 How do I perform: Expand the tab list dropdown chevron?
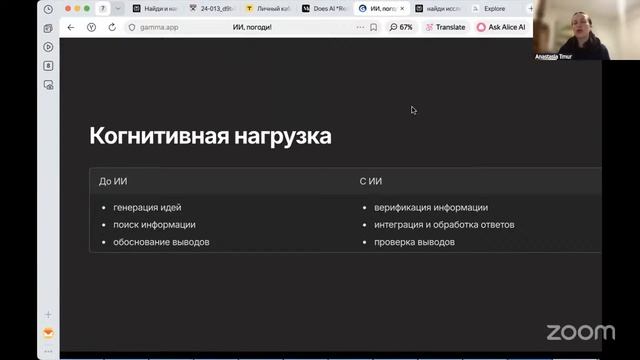pos(118,9)
